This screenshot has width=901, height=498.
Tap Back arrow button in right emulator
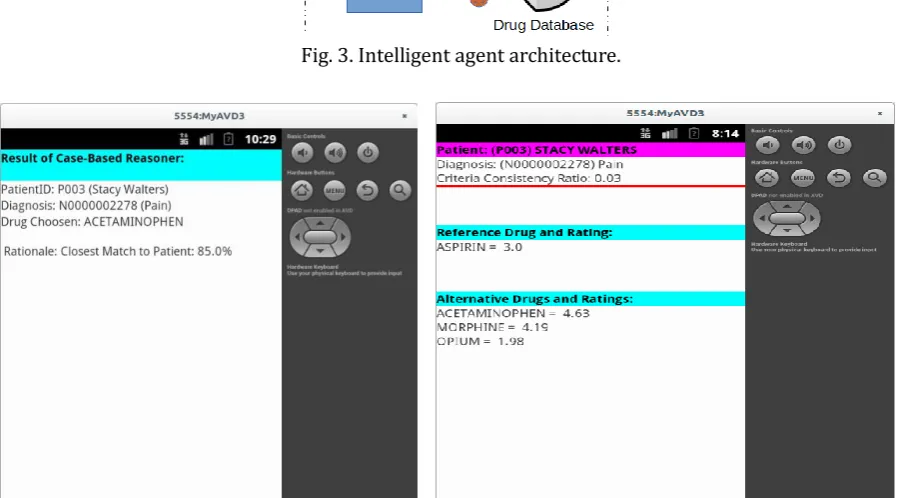tap(839, 178)
